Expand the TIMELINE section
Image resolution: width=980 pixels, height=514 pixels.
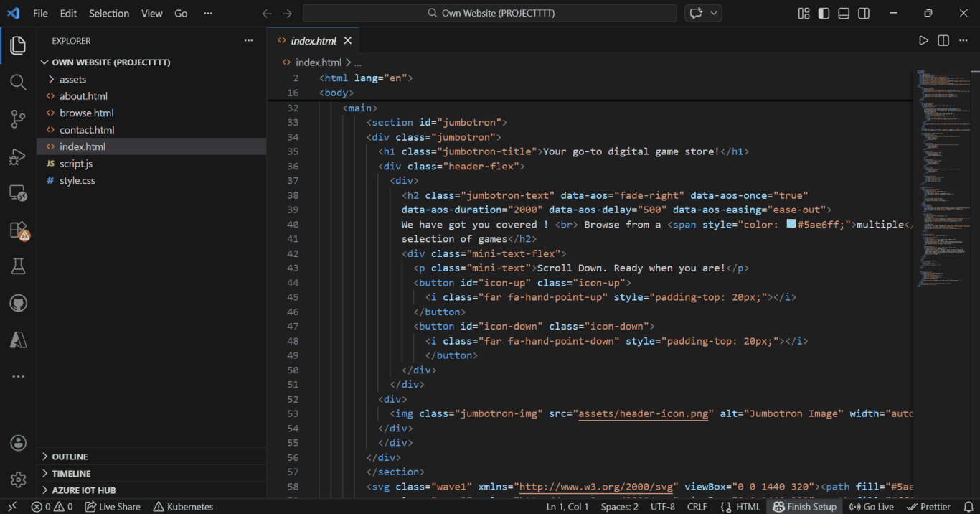[x=71, y=474]
